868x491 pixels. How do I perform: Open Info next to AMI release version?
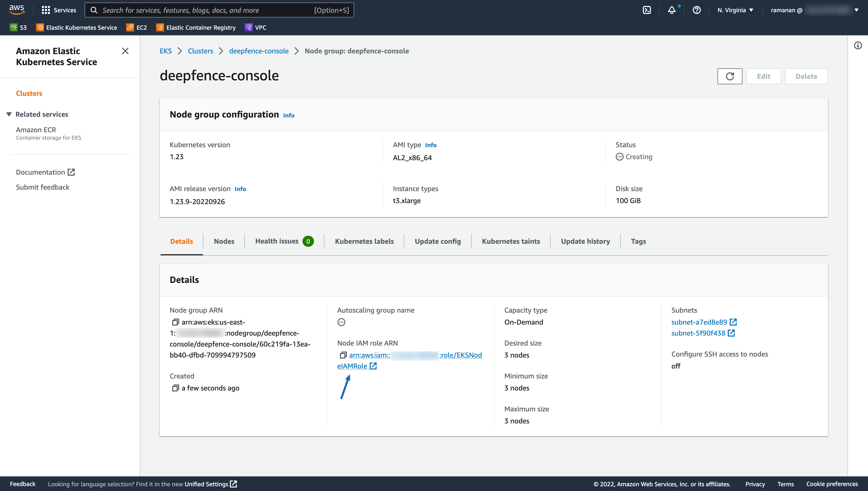pyautogui.click(x=240, y=189)
